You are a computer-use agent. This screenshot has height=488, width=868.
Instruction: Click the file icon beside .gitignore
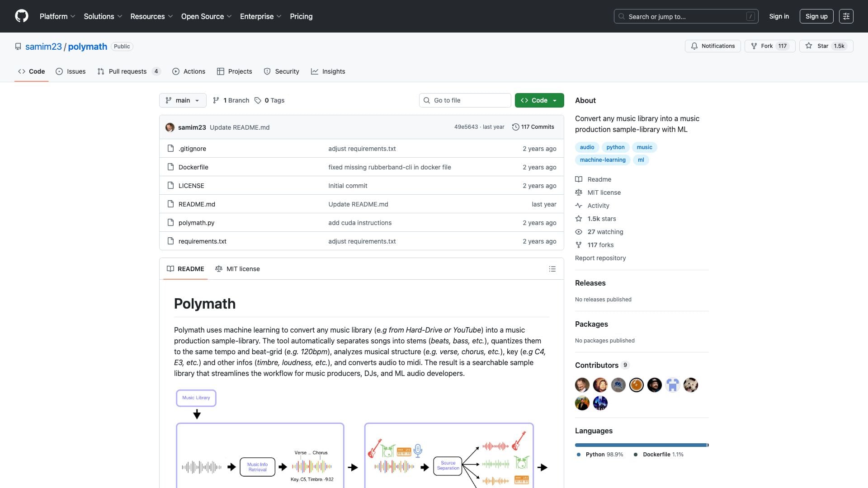point(170,148)
